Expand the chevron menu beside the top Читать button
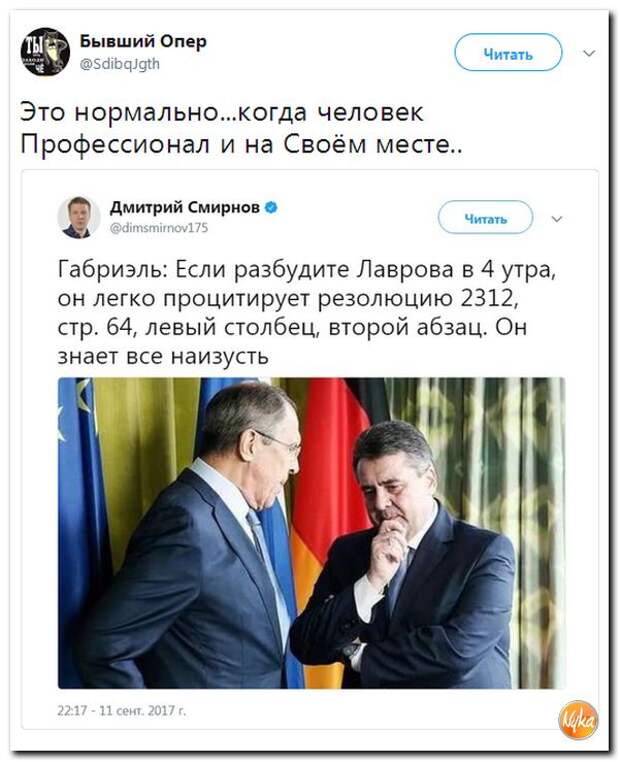The image size is (620, 762). tap(589, 53)
